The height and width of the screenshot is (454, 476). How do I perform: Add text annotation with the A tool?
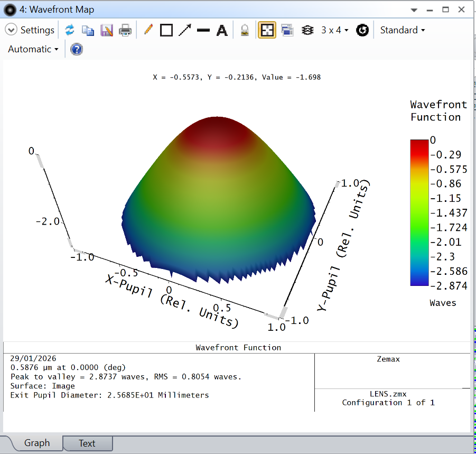click(222, 30)
